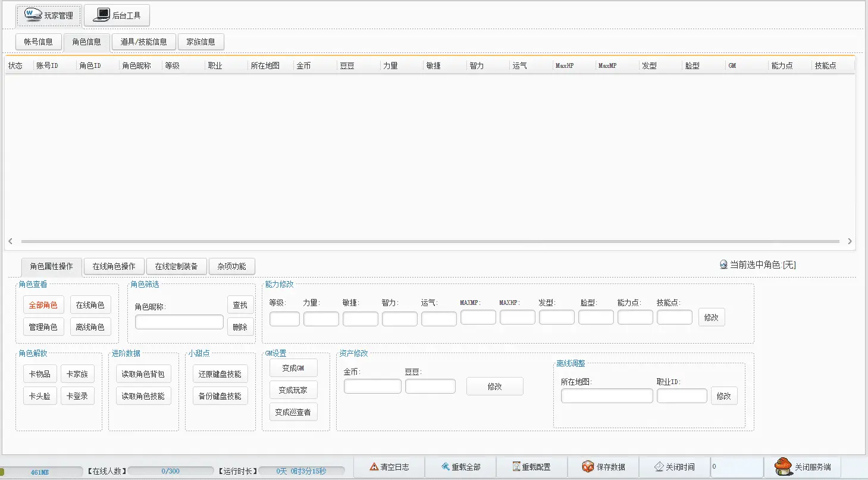Viewport: 868px width, 480px height.
Task: Click the mushroom icon on 关闭服务端
Action: pyautogui.click(x=784, y=466)
